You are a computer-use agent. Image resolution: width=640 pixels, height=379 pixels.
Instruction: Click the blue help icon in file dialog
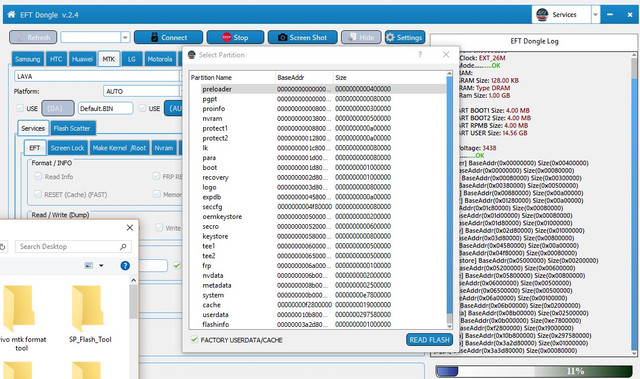click(125, 266)
